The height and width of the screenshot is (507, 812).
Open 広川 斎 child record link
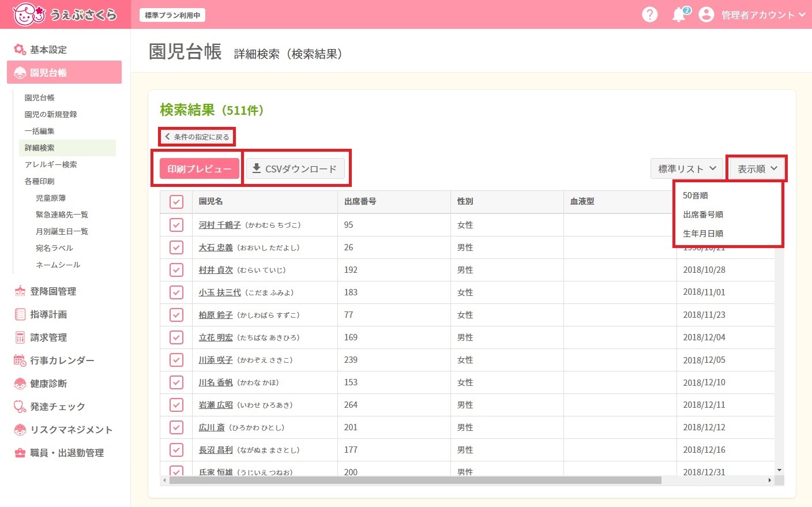tap(212, 427)
